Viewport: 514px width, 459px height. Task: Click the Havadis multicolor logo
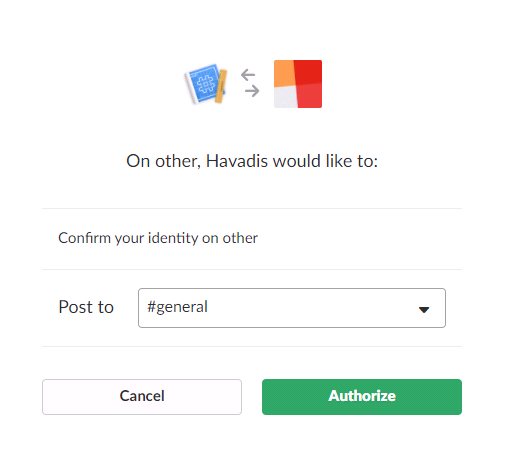[x=298, y=84]
